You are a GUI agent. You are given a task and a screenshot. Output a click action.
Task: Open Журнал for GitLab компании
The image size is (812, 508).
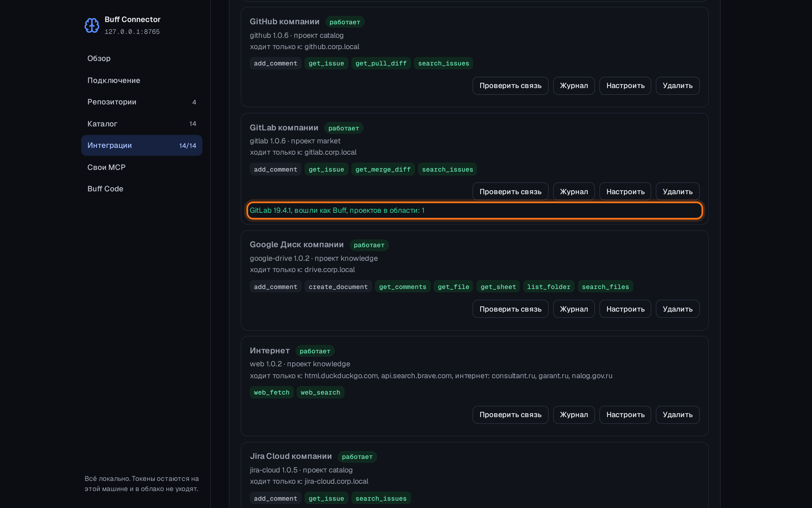574,192
